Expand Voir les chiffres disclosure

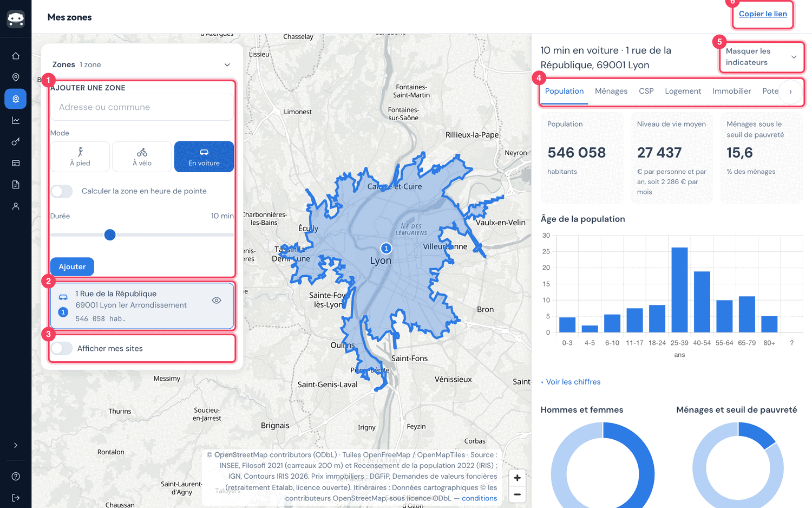[571, 382]
